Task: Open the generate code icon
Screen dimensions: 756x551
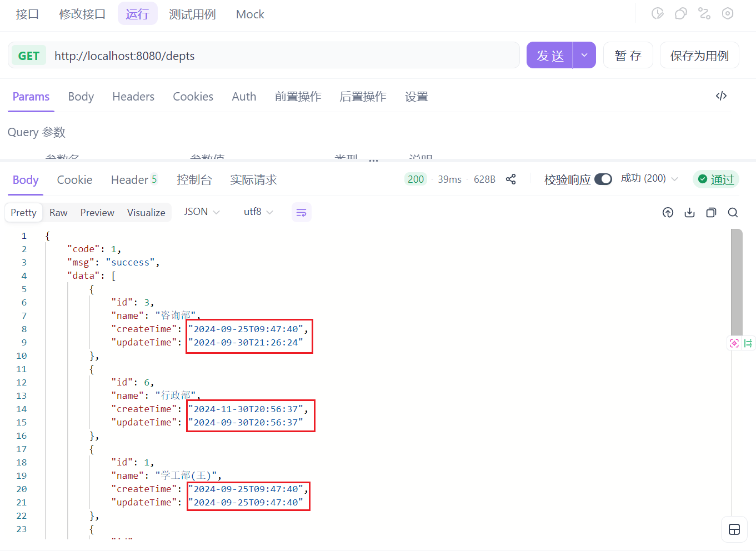Action: pos(721,96)
